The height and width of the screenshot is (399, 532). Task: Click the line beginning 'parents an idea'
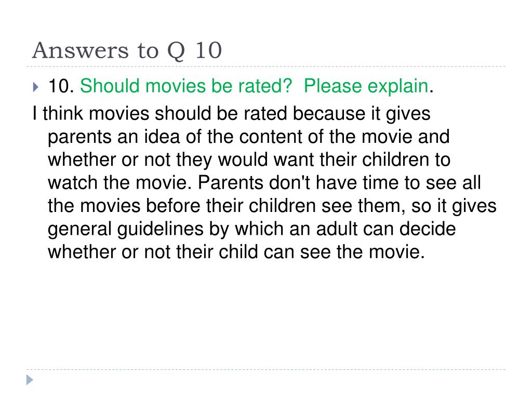tap(249, 137)
